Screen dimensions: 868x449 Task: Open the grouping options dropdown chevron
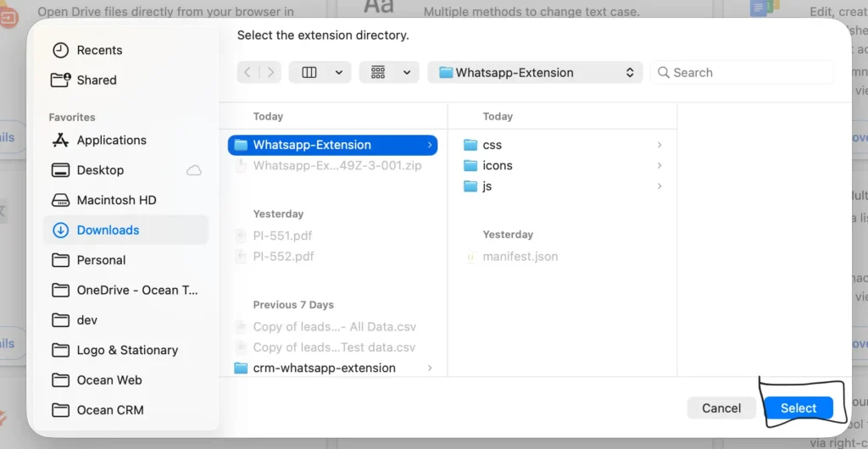(x=407, y=73)
